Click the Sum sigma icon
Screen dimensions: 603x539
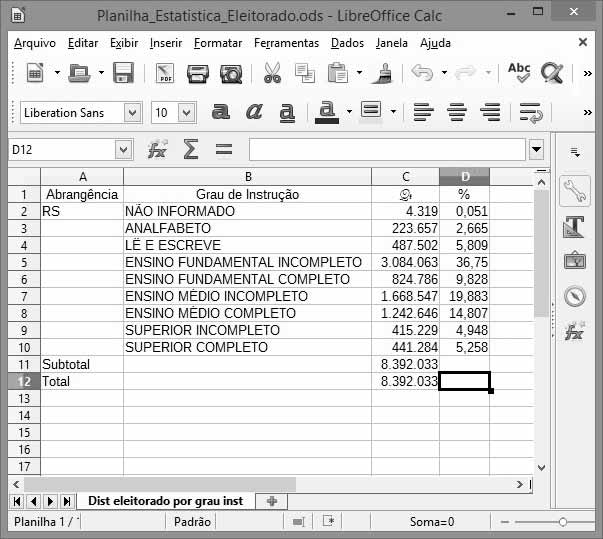coord(190,150)
